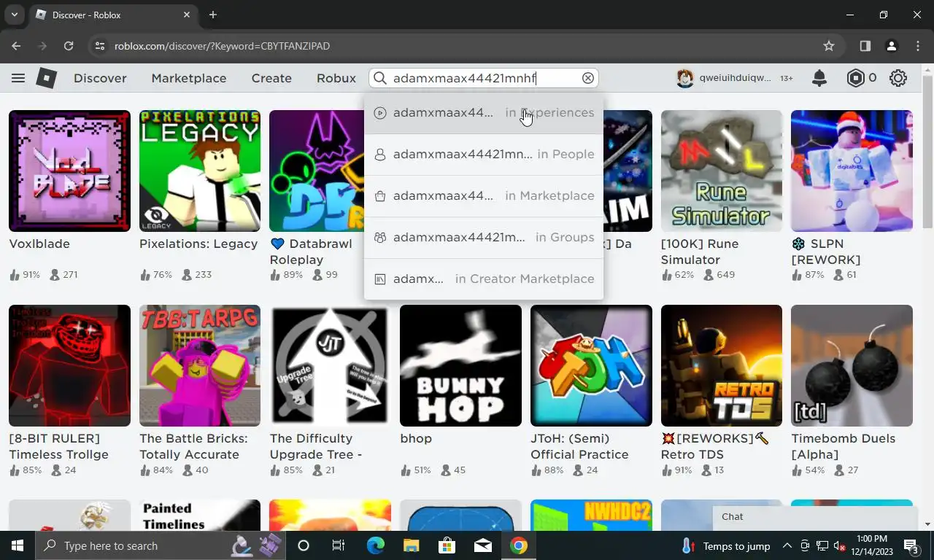
Task: Search adamxmaax in Groups
Action: [x=484, y=238]
